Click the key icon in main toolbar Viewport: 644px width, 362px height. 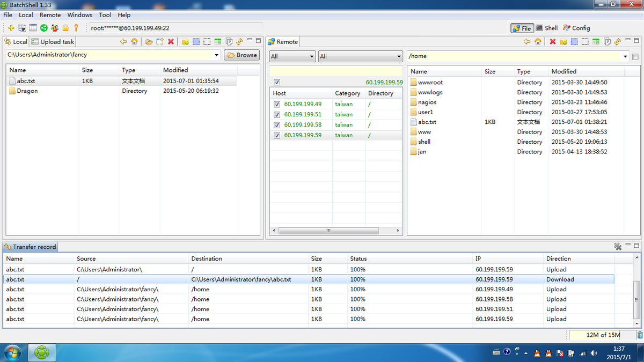point(76,28)
